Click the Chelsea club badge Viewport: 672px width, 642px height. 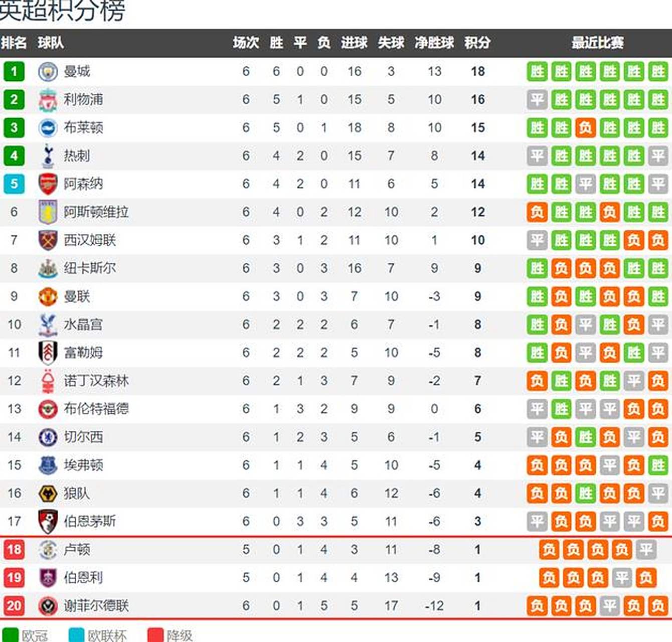tap(48, 437)
